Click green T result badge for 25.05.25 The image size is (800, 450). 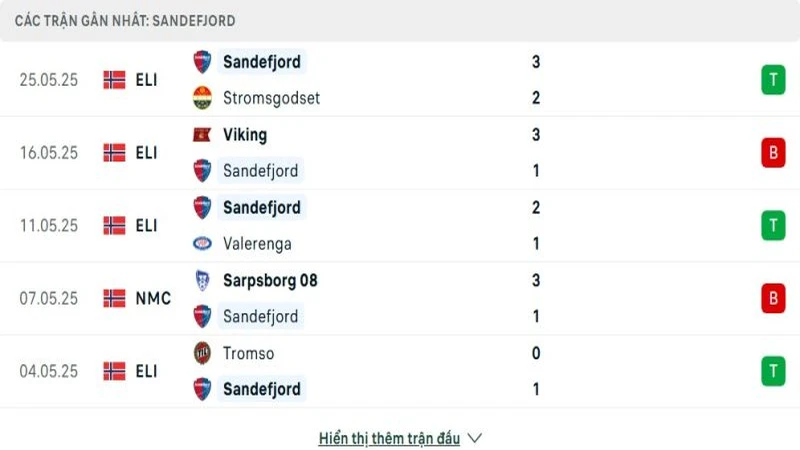click(772, 80)
